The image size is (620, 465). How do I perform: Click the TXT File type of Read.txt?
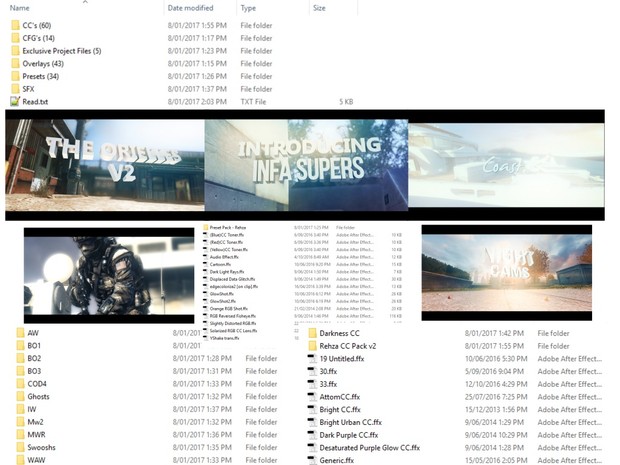click(253, 102)
